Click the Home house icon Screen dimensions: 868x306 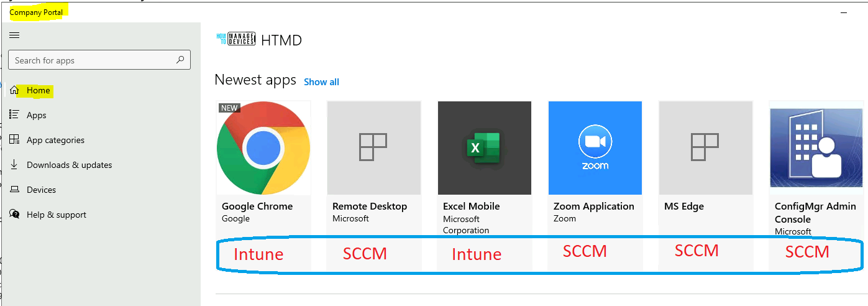point(14,90)
